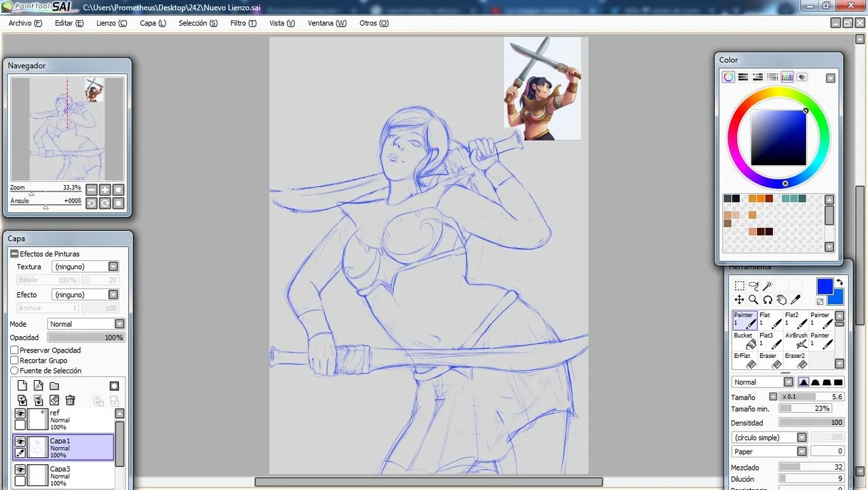Open the Vista menu
Viewport: 868px width, 490px height.
pos(282,23)
